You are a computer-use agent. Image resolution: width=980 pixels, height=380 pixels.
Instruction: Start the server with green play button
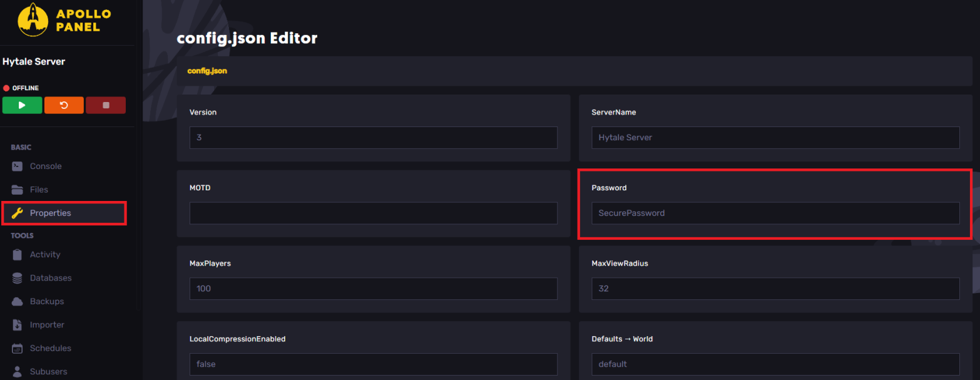pos(22,105)
